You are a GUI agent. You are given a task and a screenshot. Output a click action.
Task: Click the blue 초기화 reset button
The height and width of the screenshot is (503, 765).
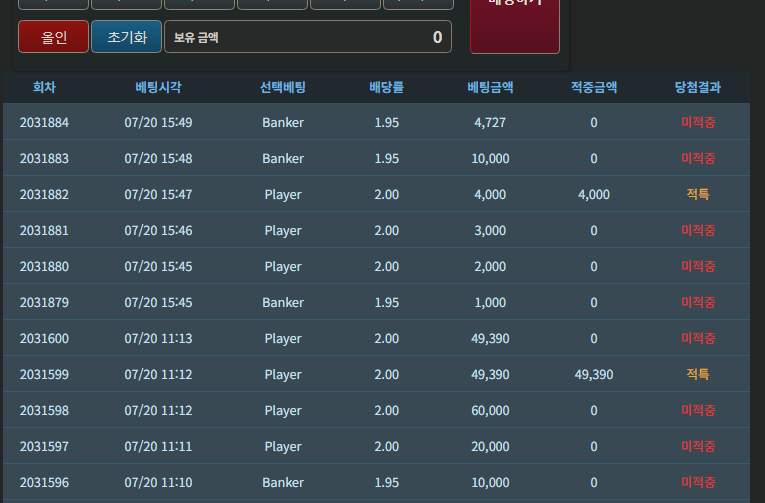click(x=126, y=37)
